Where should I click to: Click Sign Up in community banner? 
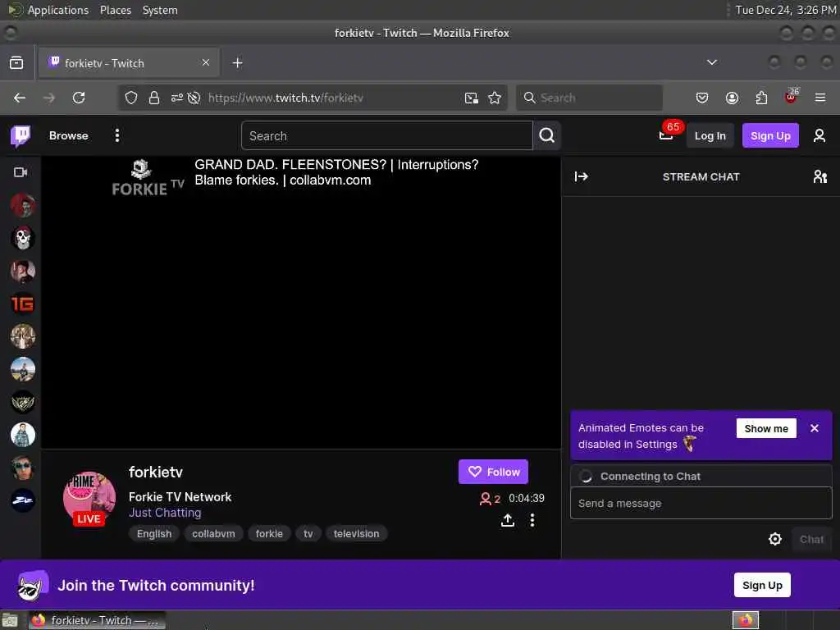click(x=762, y=585)
